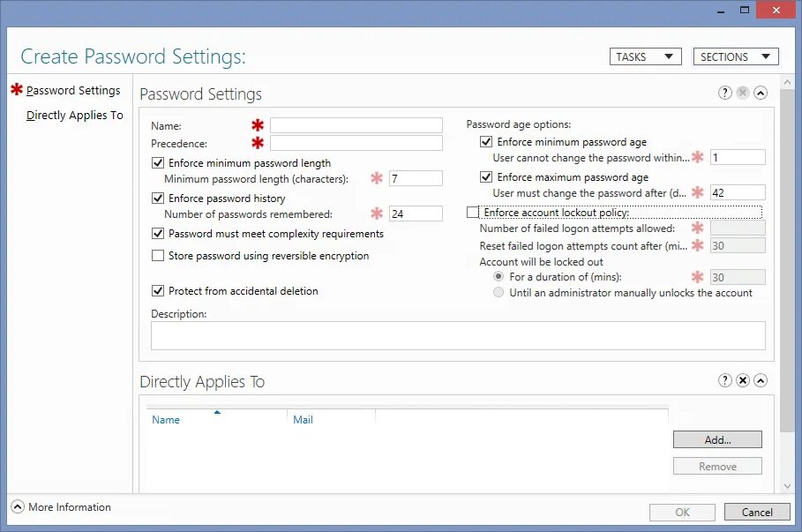Screen dimensions: 802x532
Task: Go to Password Settings in the left navigation
Action: (x=73, y=90)
